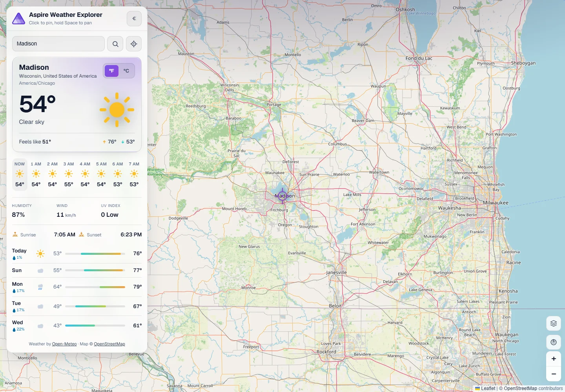Open the Open-Meteo link
Screen dimensions: 565x392
[64, 344]
